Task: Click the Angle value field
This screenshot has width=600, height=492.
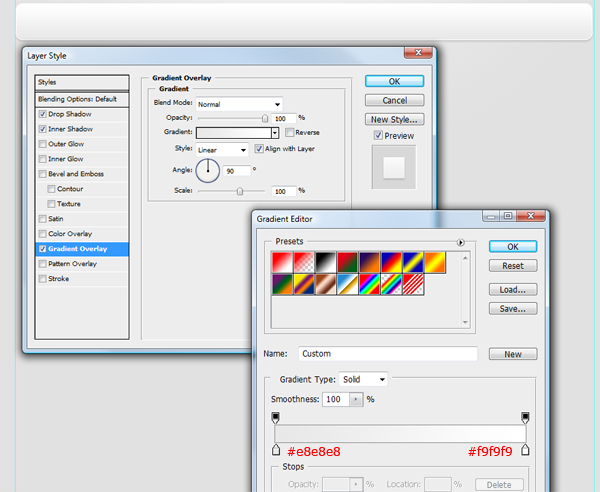Action: coord(237,171)
